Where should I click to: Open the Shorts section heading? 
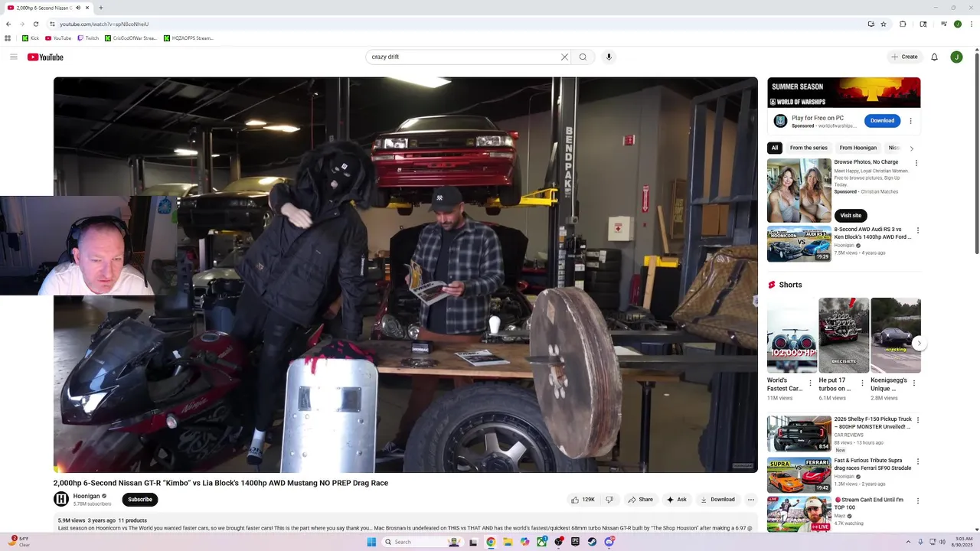point(790,285)
